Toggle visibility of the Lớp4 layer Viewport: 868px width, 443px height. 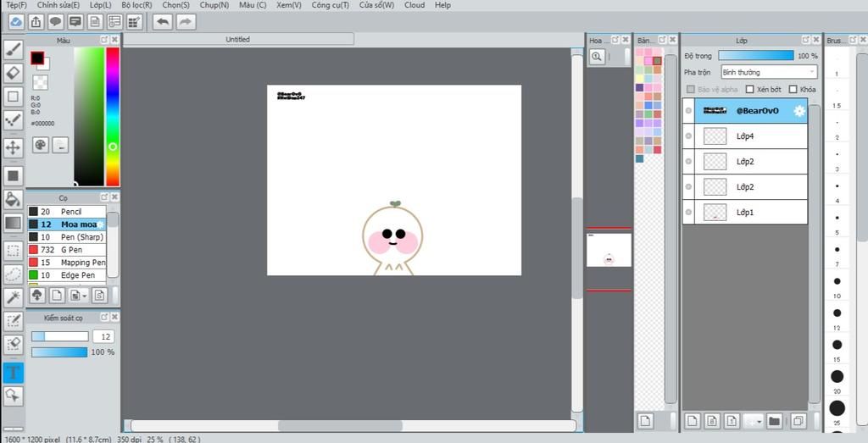coord(688,136)
